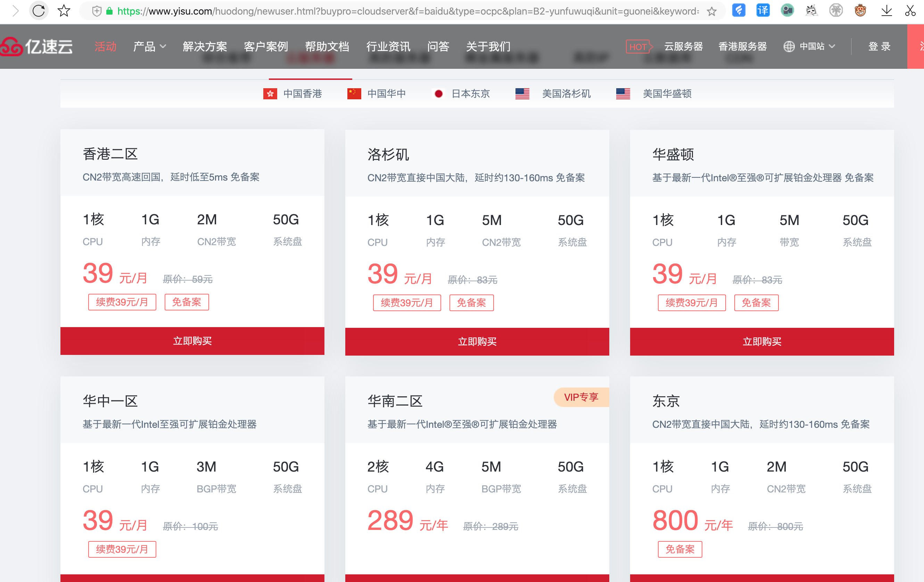Screen dimensions: 924x582
Task: Click the 东京 card title
Action: point(666,401)
